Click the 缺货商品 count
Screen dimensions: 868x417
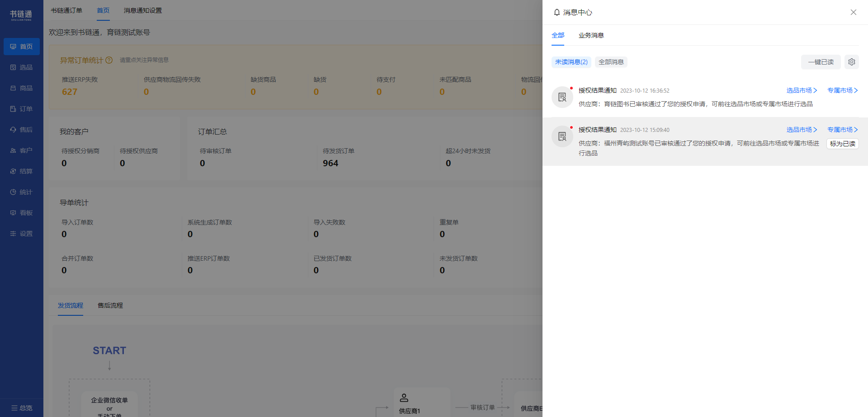click(x=253, y=92)
